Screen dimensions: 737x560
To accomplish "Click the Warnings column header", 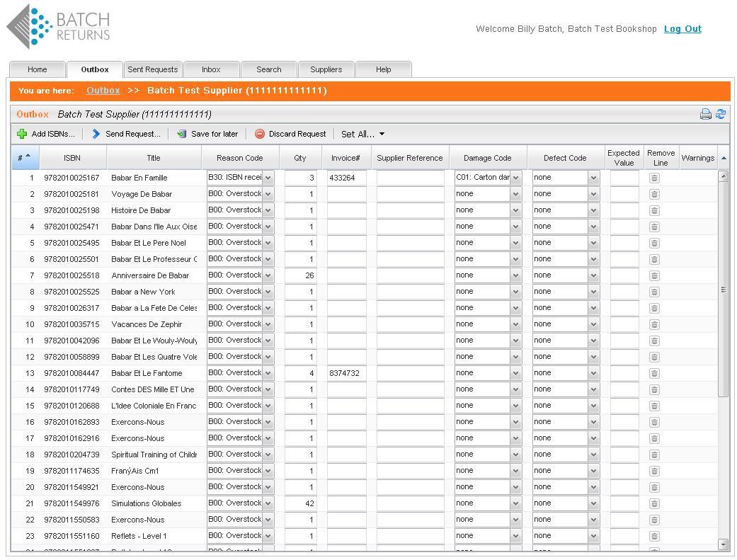I will click(698, 158).
